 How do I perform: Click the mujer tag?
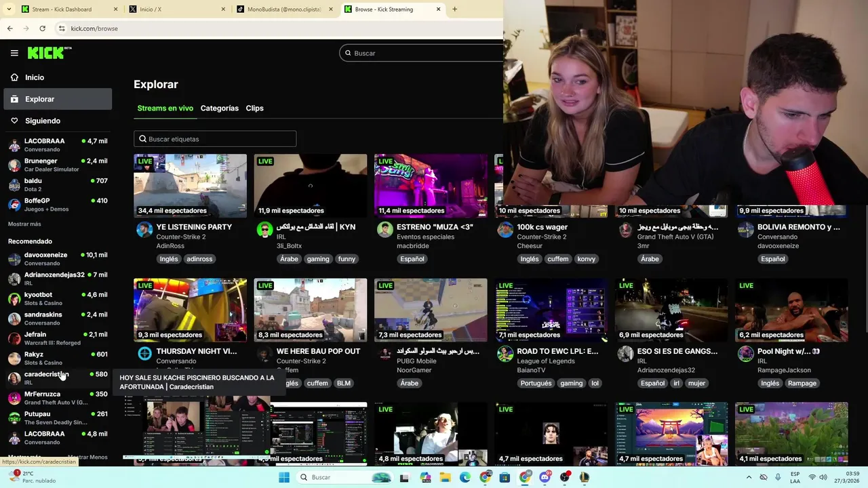696,383
